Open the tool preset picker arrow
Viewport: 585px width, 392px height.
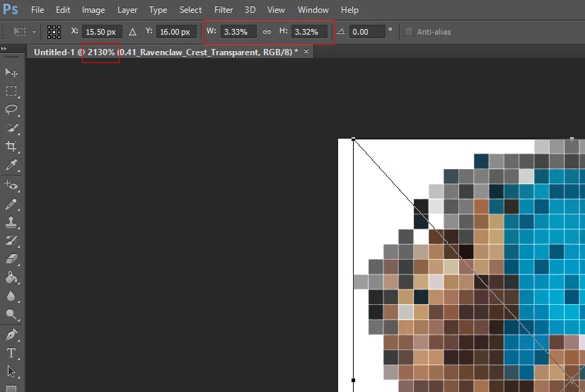pos(35,32)
